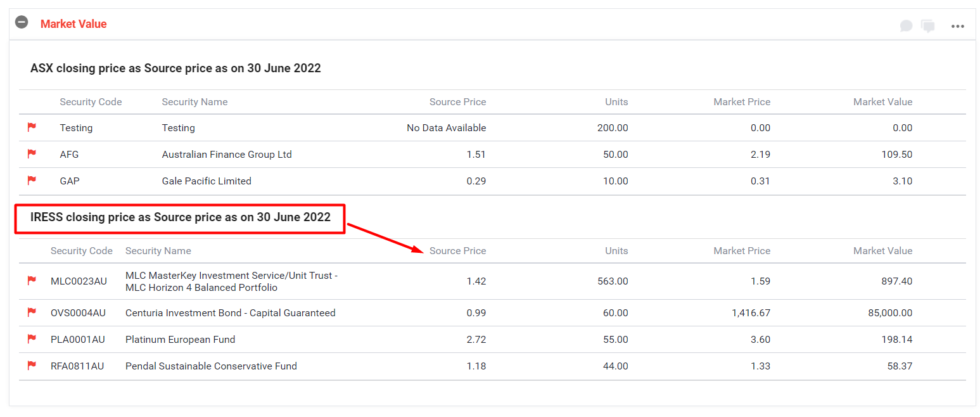Click Market Value header in IRESS table
This screenshot has height=417, width=980.
882,251
